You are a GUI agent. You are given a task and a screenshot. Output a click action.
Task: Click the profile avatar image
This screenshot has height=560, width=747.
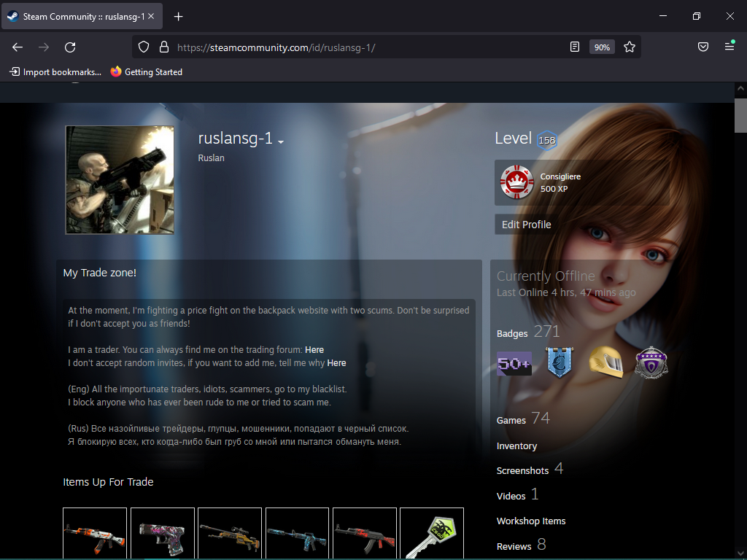point(120,179)
